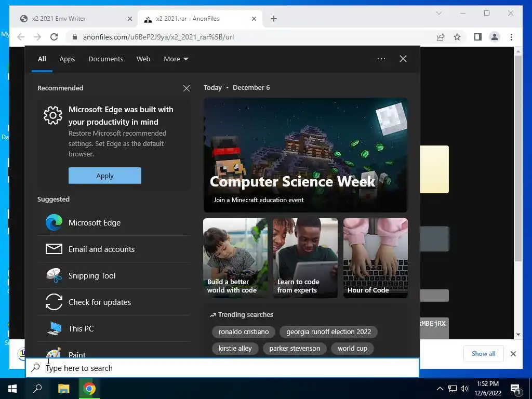Open the Hour of Code card
This screenshot has height=399, width=532.
(376, 258)
